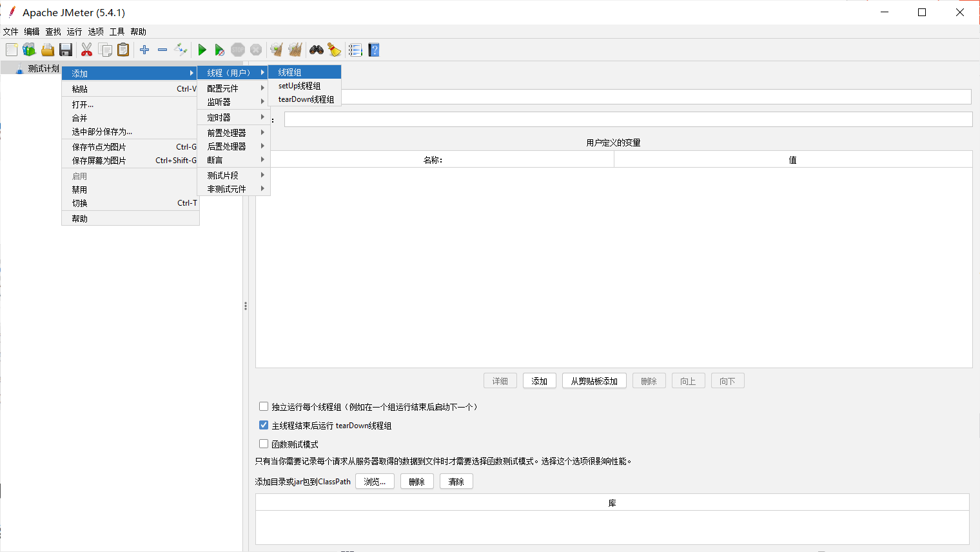
Task: Select 合并 in the context menu
Action: (130, 118)
